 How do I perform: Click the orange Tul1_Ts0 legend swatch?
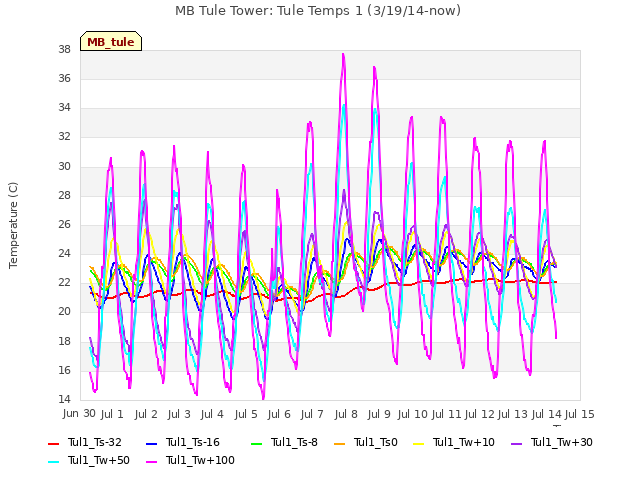pyautogui.click(x=340, y=443)
